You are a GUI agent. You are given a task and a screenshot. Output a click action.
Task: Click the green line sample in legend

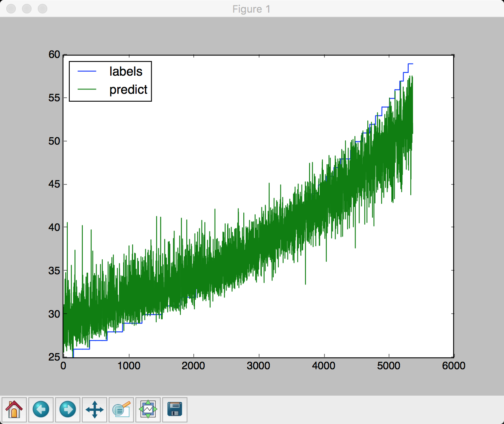tap(87, 89)
